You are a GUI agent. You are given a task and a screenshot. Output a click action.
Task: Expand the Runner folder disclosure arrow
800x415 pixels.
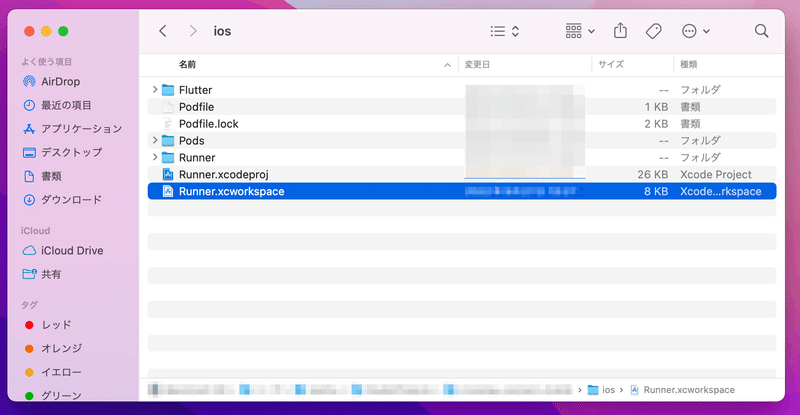point(155,157)
